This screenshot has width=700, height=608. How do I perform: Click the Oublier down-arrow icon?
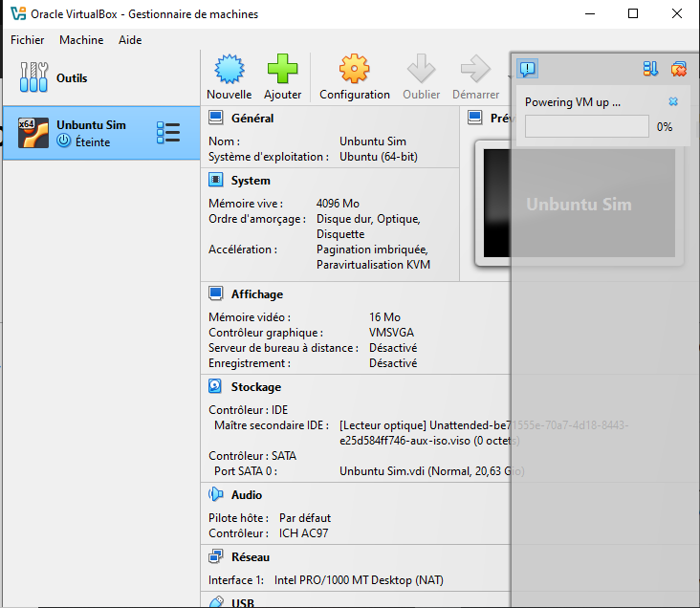(422, 70)
